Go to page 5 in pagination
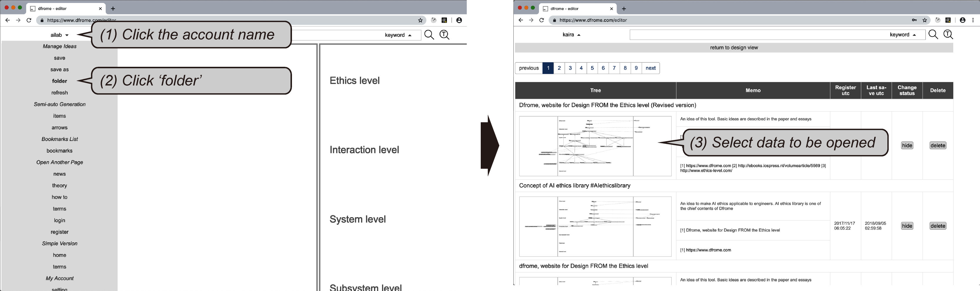 592,68
